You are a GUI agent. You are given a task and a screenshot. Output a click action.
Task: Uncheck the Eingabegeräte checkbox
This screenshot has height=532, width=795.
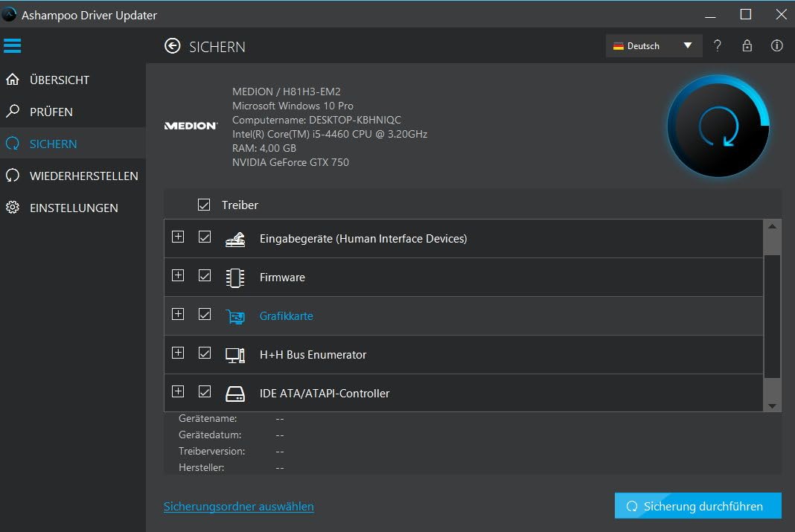(204, 237)
